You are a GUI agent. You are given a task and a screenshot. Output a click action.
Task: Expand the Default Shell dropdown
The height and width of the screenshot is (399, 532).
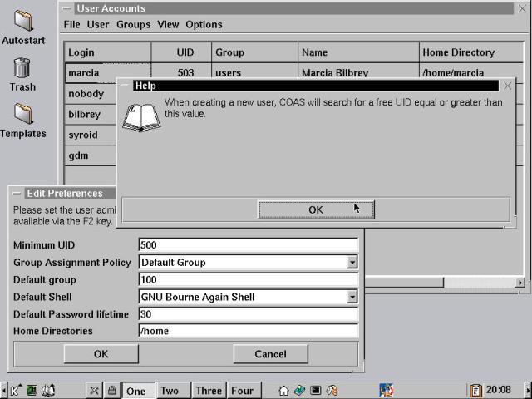pyautogui.click(x=352, y=298)
